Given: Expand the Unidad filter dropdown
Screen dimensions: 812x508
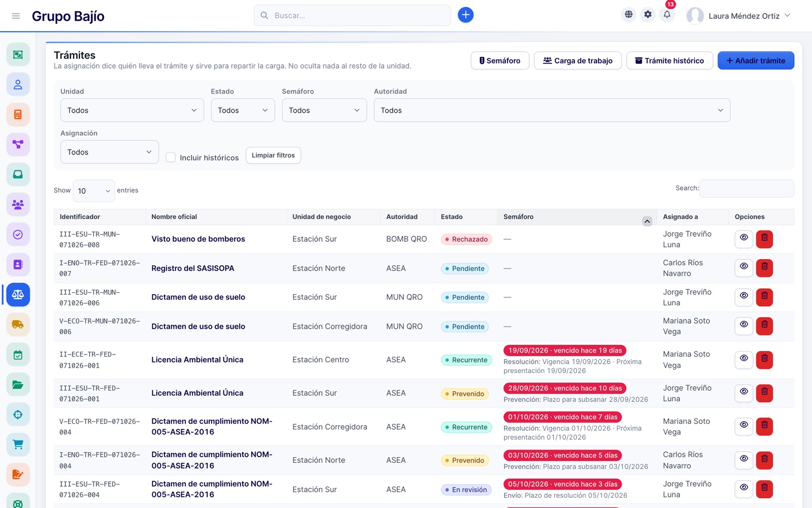Looking at the screenshot, I should click(132, 110).
